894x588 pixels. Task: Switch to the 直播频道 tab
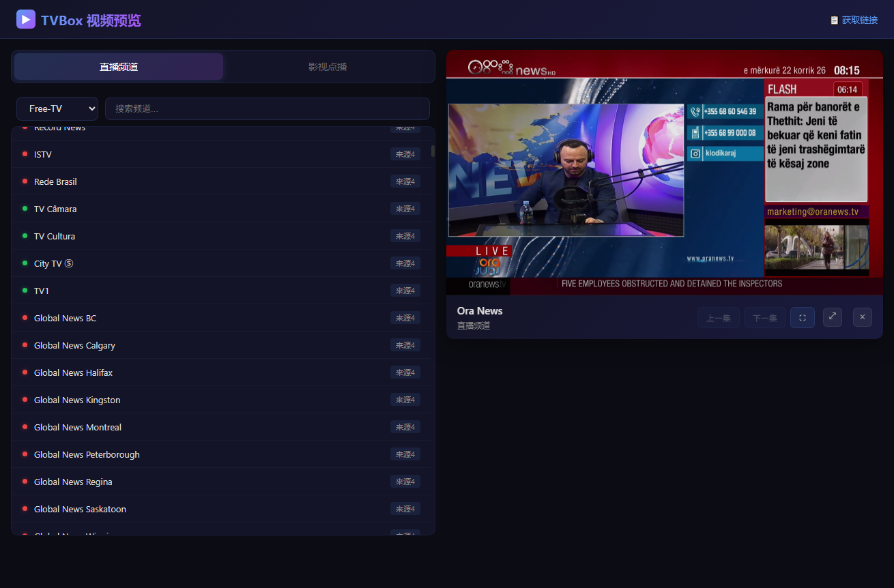(119, 67)
